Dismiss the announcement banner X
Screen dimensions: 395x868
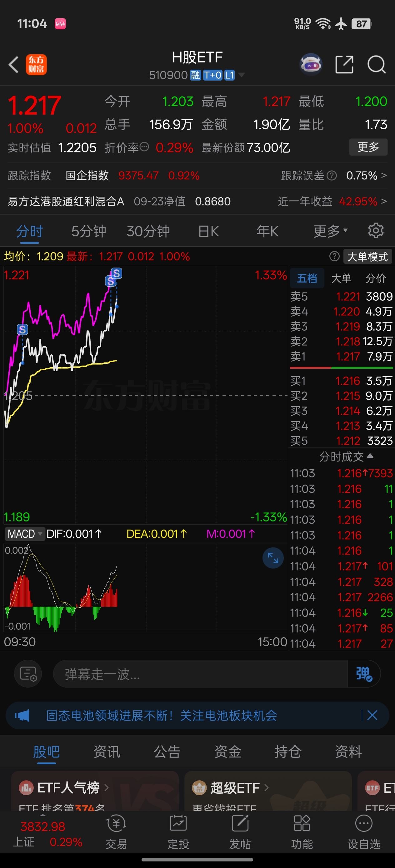pyautogui.click(x=372, y=715)
